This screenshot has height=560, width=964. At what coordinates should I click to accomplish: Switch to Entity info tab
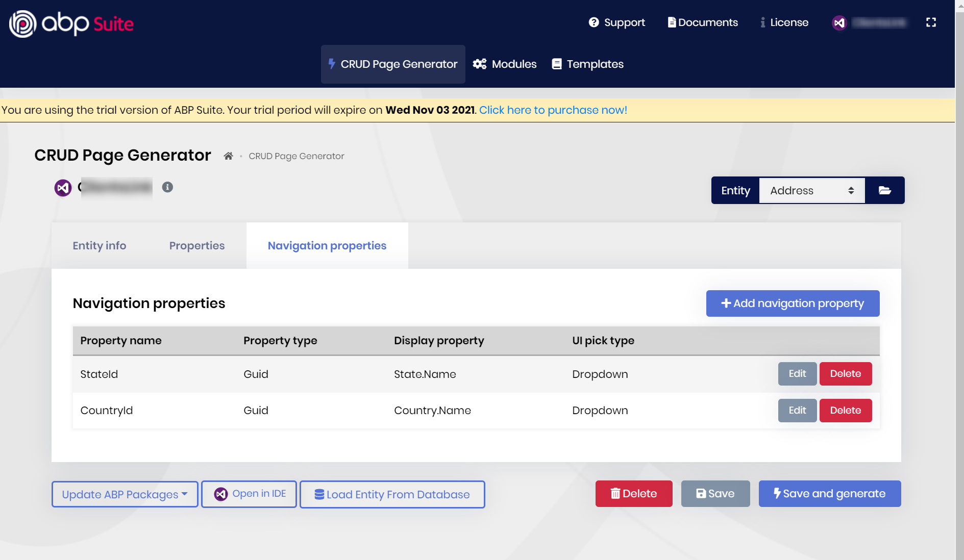coord(100,246)
